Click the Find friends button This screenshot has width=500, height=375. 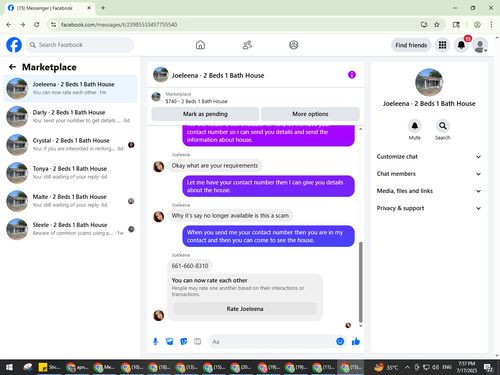(411, 45)
